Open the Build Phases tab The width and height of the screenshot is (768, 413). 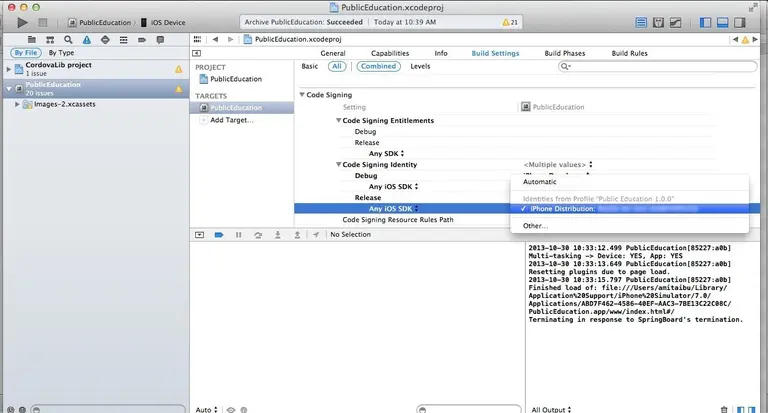coord(565,53)
